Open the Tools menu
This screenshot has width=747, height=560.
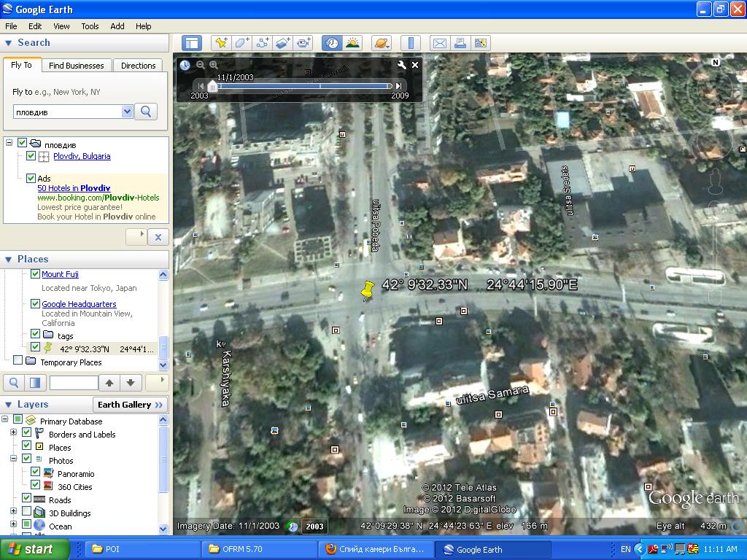tap(90, 26)
